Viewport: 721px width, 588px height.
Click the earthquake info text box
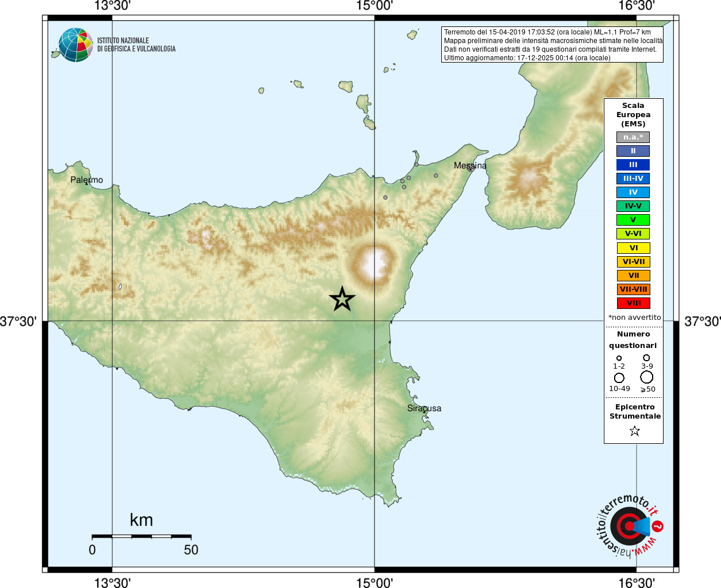[x=552, y=45]
